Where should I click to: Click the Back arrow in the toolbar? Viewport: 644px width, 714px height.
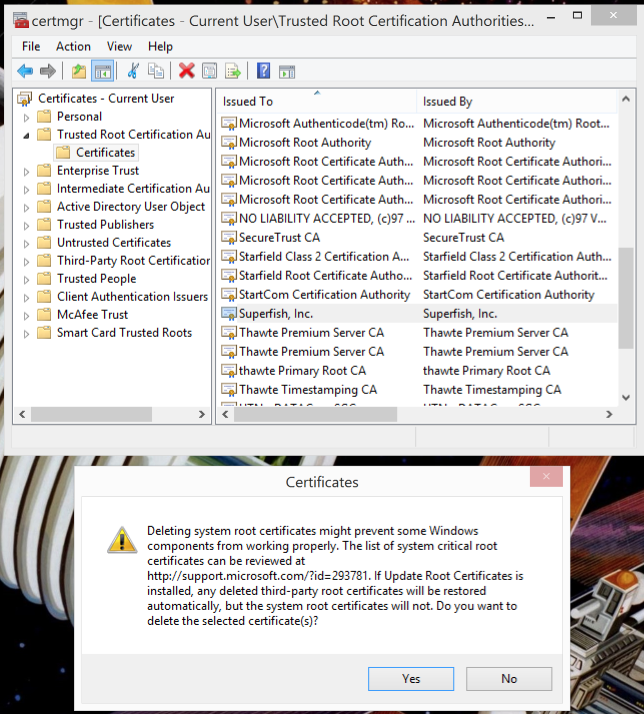point(24,71)
